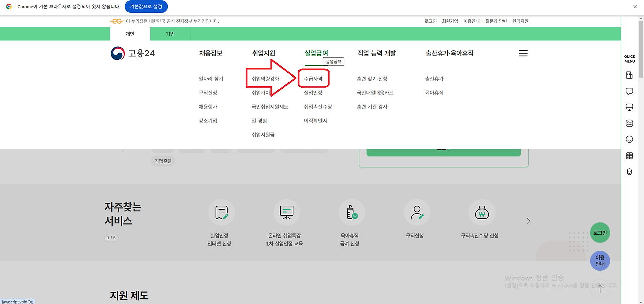
Task: Open the 채용정보 main menu
Action: 211,53
